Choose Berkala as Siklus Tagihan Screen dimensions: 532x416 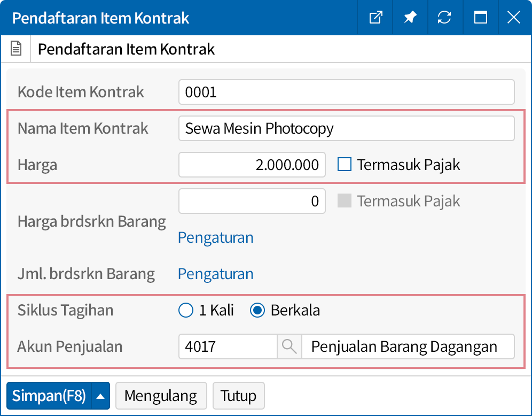click(x=257, y=310)
